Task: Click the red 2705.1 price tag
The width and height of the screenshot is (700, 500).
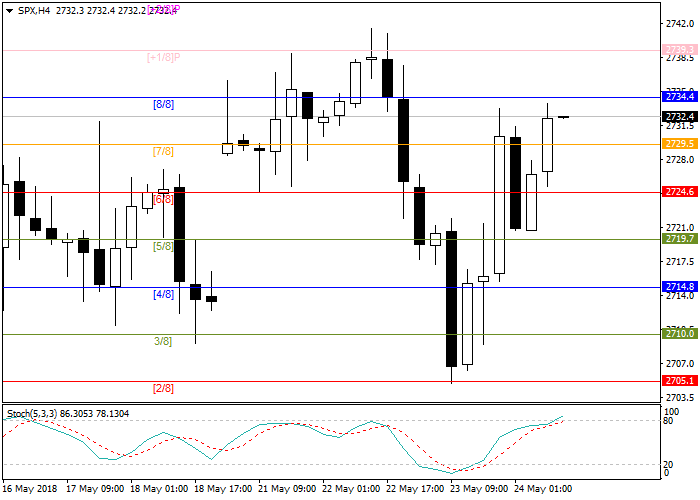Action: (680, 381)
